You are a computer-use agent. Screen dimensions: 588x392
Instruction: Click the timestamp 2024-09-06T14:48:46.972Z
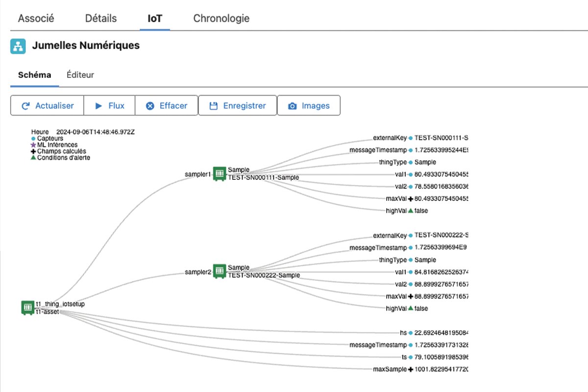click(96, 132)
